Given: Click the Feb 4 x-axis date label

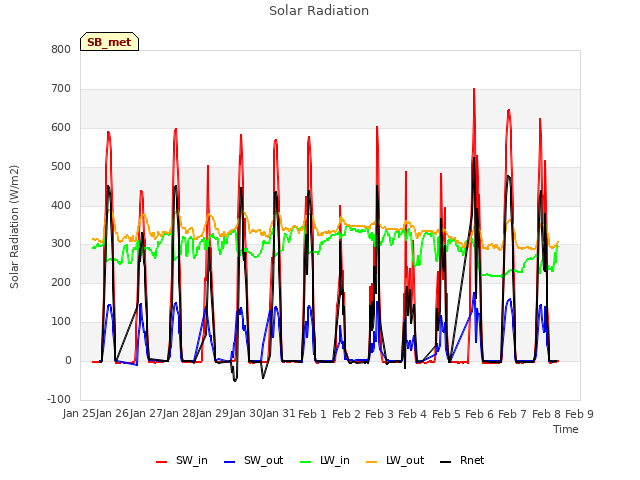Looking at the screenshot, I should pos(412,414).
